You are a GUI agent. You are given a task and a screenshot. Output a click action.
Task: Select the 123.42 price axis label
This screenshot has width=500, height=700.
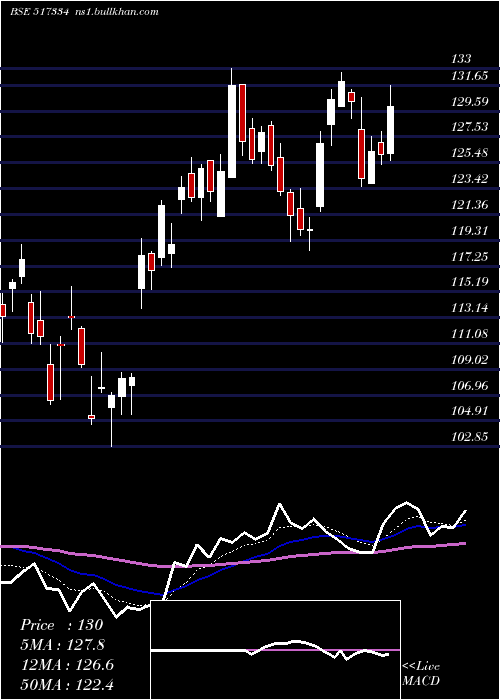(x=470, y=179)
